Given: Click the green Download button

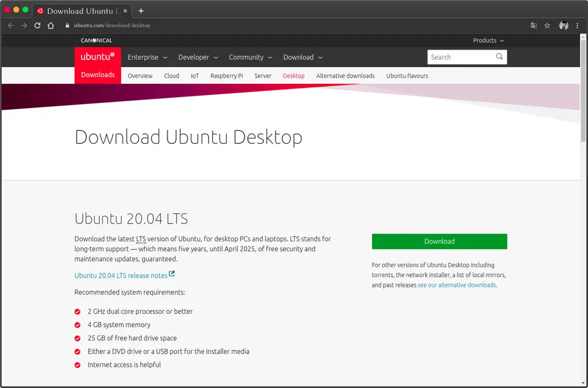Looking at the screenshot, I should click(439, 241).
